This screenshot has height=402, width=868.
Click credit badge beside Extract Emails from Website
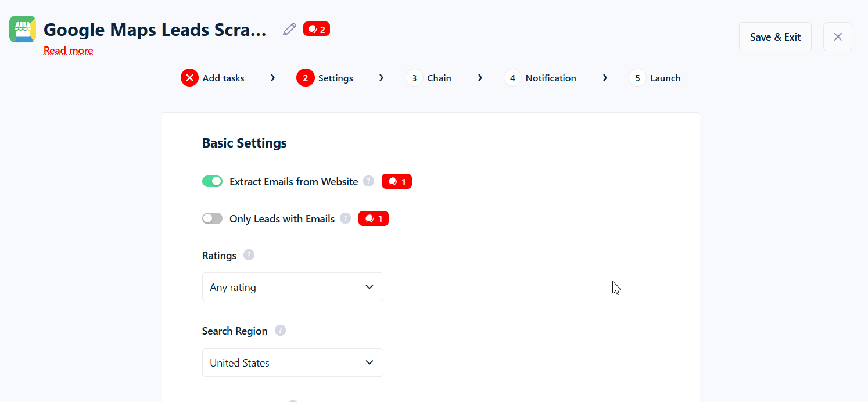point(397,181)
